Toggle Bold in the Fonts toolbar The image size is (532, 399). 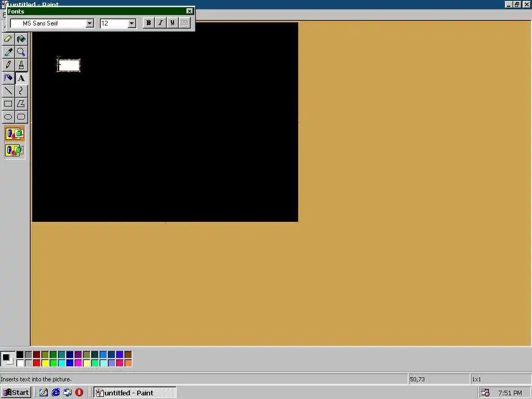coord(148,23)
